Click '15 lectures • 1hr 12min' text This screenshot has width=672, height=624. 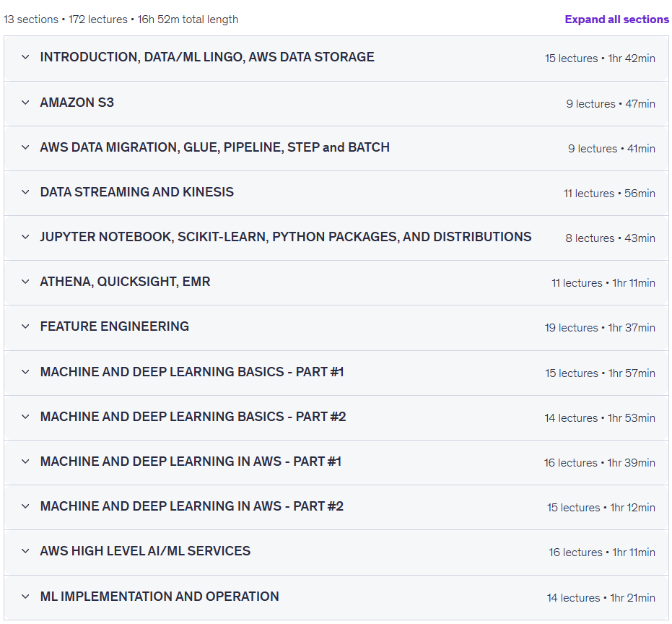(x=601, y=507)
